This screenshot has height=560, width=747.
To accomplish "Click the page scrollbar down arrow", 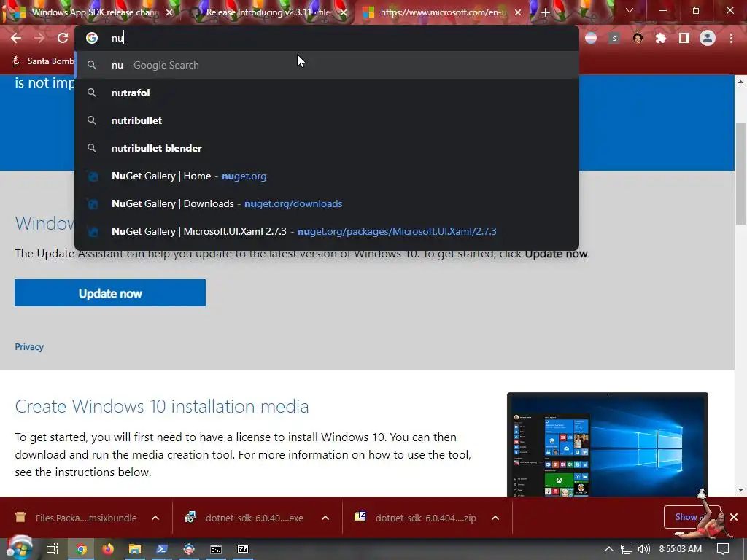I will click(740, 490).
